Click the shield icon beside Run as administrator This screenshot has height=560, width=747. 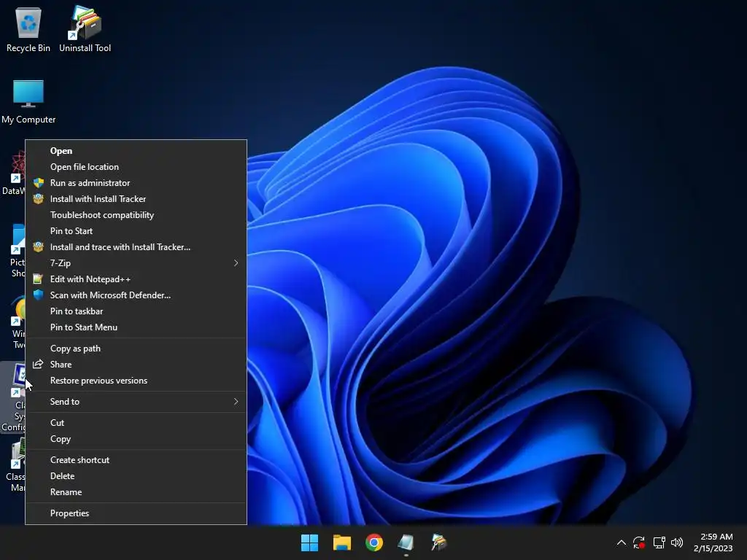pyautogui.click(x=39, y=183)
